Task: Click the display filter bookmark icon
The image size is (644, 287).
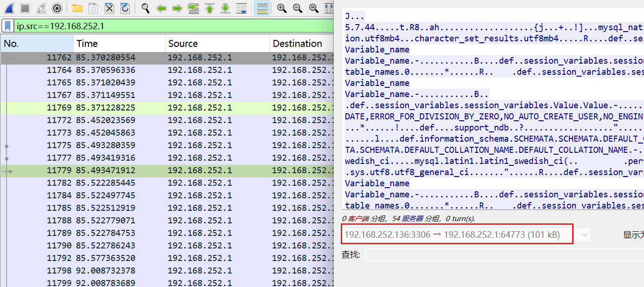Action: [8, 26]
